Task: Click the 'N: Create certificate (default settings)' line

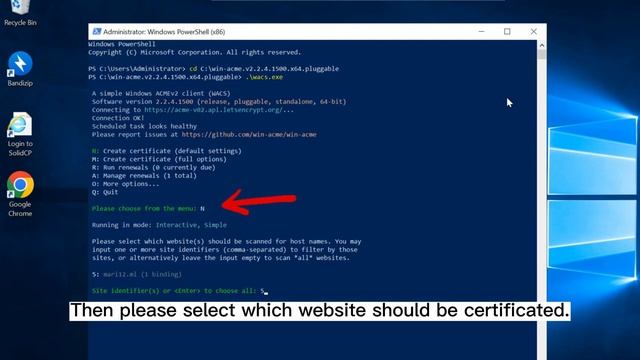Action: pyautogui.click(x=167, y=151)
